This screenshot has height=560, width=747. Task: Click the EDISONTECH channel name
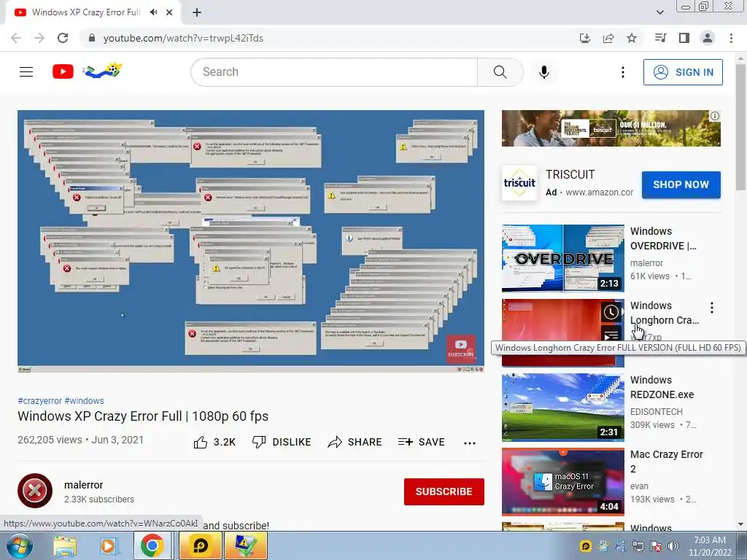pyautogui.click(x=656, y=411)
